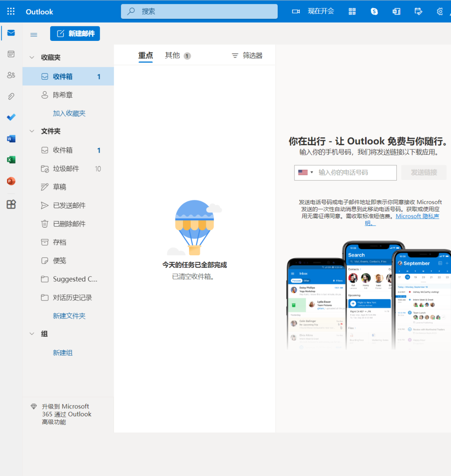This screenshot has width=451, height=476.
Task: Open the 草稿 folder
Action: [x=68, y=187]
